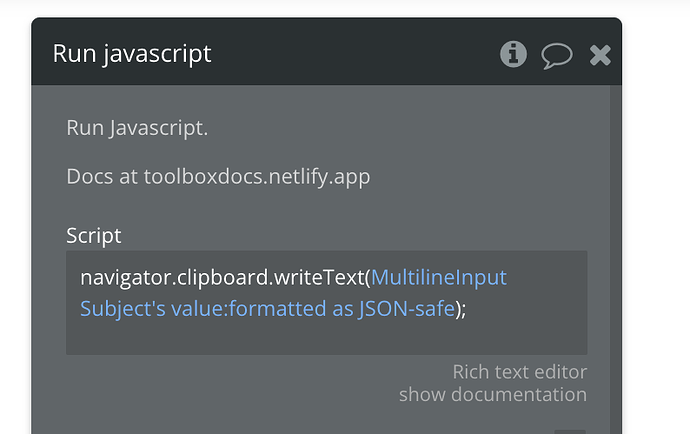Open the comment speech bubble icon
This screenshot has width=690, height=434.
click(557, 55)
